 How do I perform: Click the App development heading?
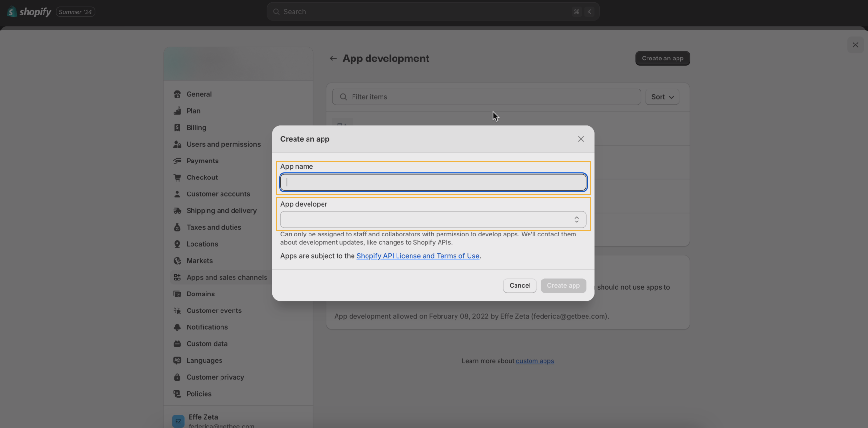pyautogui.click(x=386, y=59)
